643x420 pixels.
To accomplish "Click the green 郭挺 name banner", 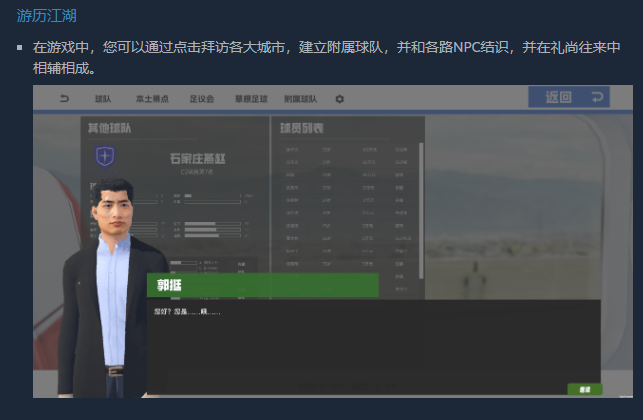I will coord(262,285).
